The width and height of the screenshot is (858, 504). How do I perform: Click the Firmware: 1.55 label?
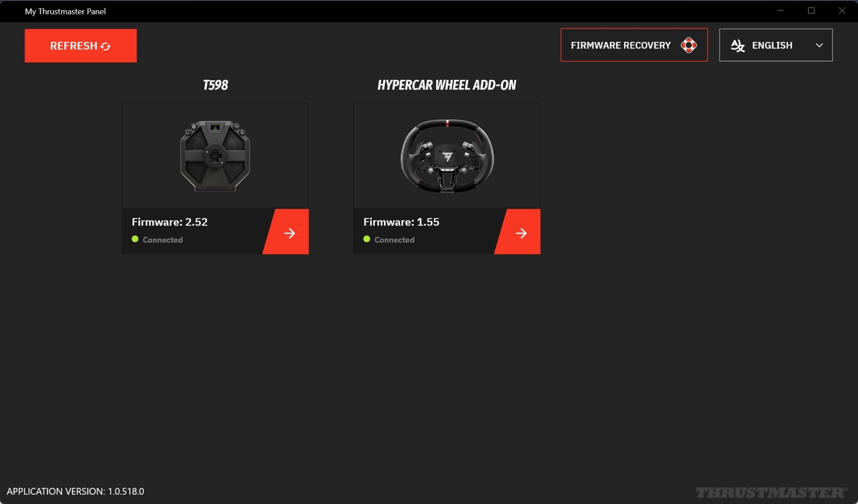click(x=401, y=222)
